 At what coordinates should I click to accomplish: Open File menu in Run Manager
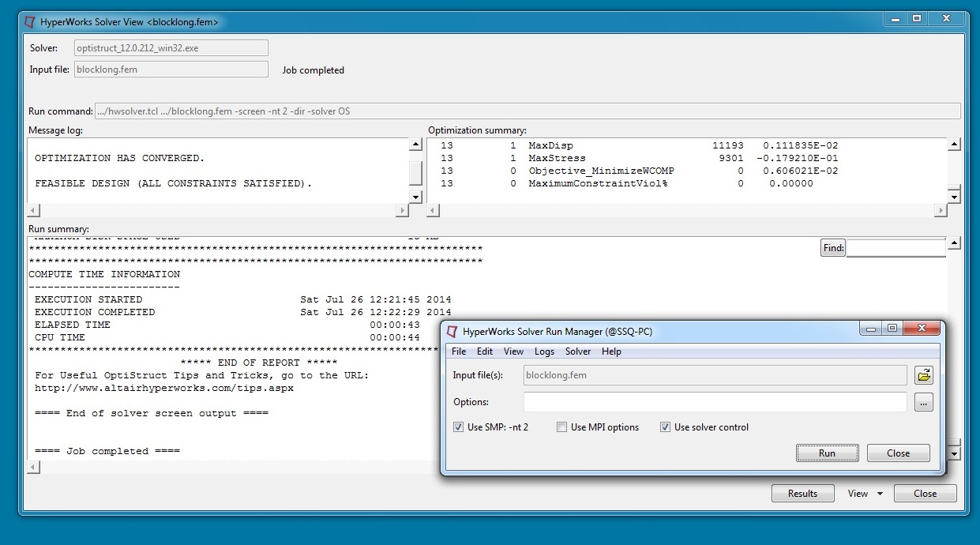(x=459, y=351)
